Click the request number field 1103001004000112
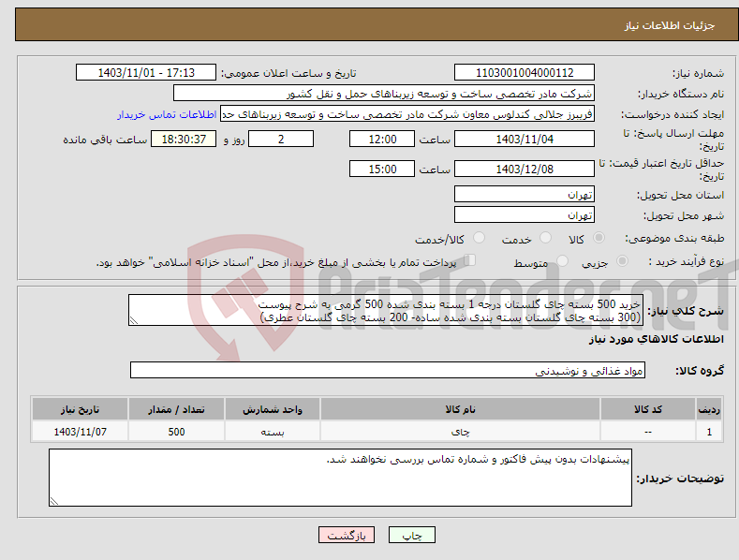The height and width of the screenshot is (560, 739). [525, 73]
